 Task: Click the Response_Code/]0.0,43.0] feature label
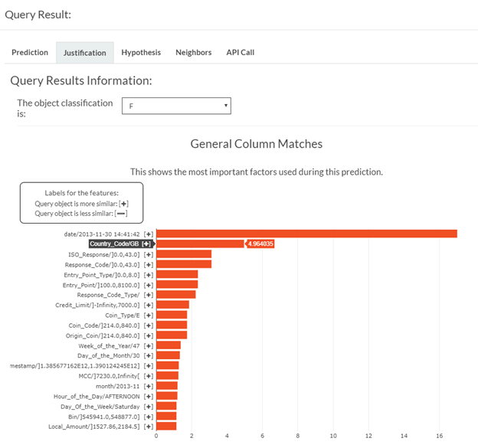click(x=102, y=264)
